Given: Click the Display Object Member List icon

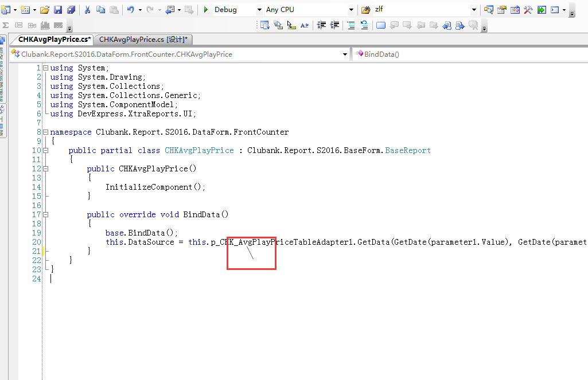Looking at the screenshot, I should (265, 25).
